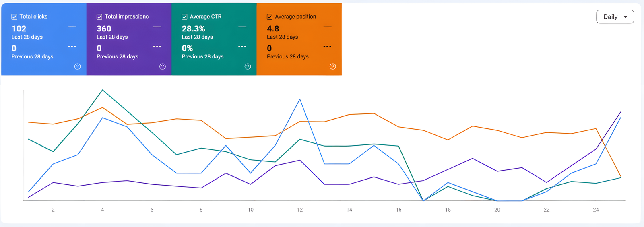Open help icon on Total clicks card
The width and height of the screenshot is (644, 227).
(77, 66)
